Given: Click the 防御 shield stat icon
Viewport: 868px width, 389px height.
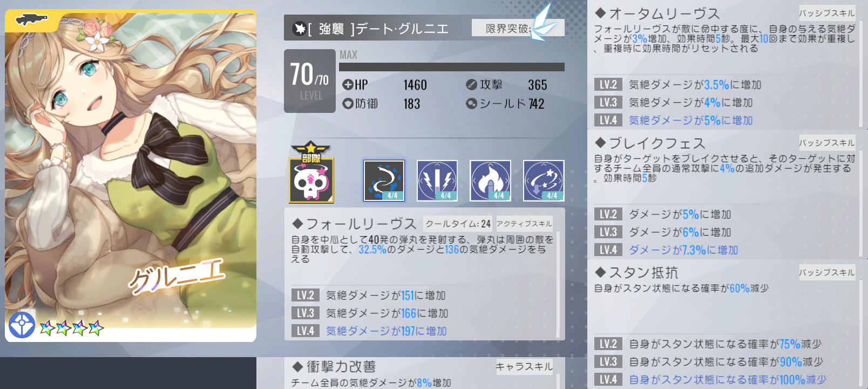Looking at the screenshot, I should pos(348,103).
